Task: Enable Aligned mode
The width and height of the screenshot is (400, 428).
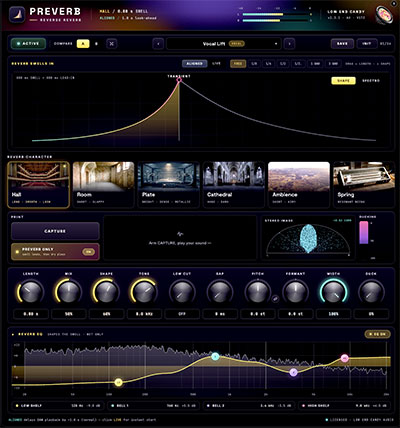Action: [194, 63]
